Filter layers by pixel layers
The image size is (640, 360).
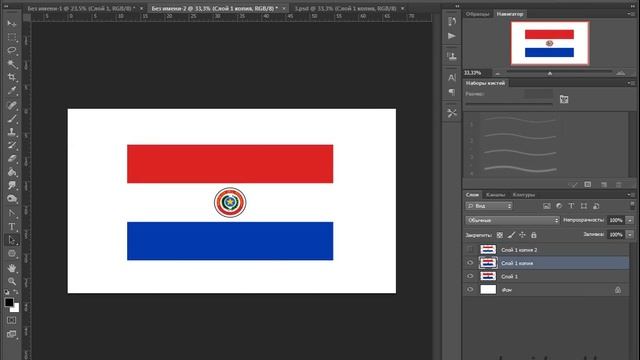tap(547, 206)
